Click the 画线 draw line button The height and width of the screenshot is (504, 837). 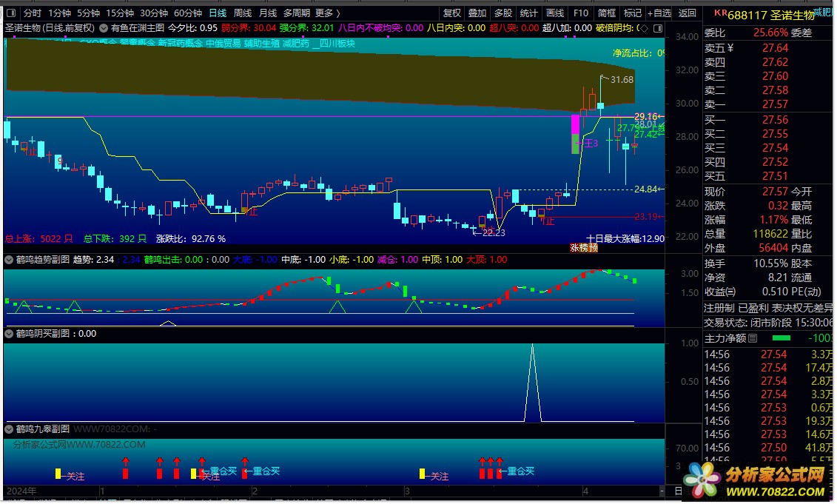[x=554, y=13]
